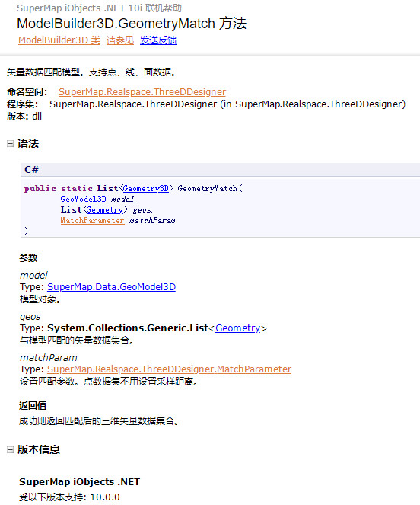Viewport: 420px width, 505px height.
Task: Open the ModelBuilder3D 类 link
Action: click(x=59, y=40)
